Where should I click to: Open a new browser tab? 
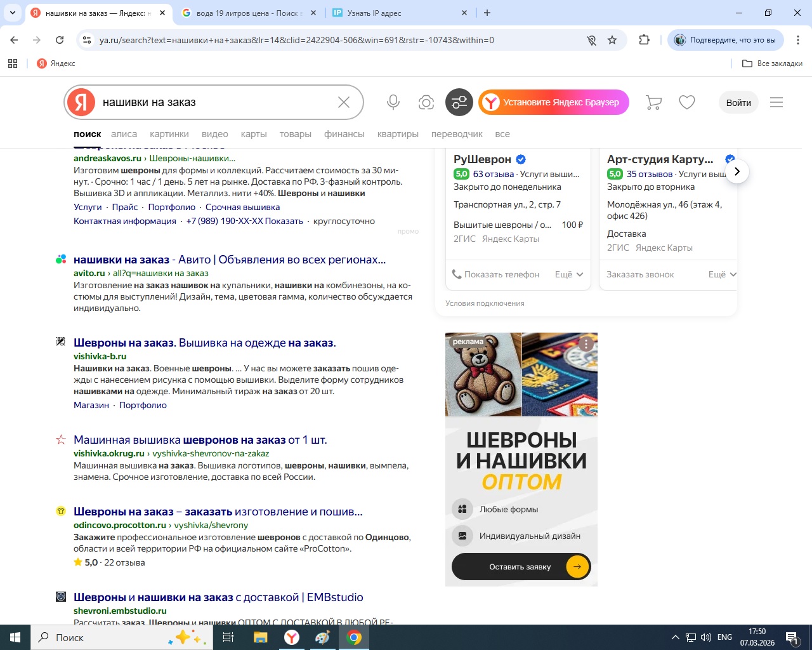click(x=487, y=13)
